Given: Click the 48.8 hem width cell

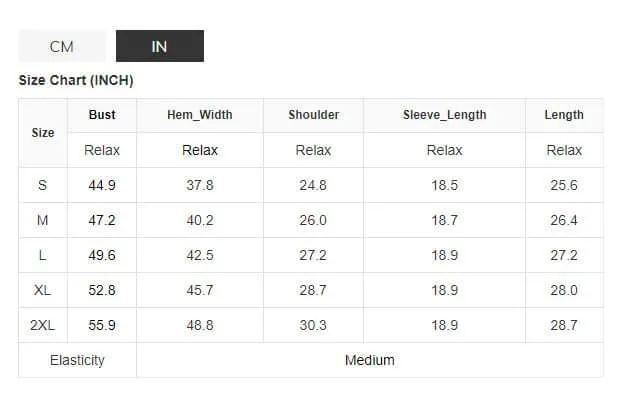Looking at the screenshot, I should pos(200,325).
